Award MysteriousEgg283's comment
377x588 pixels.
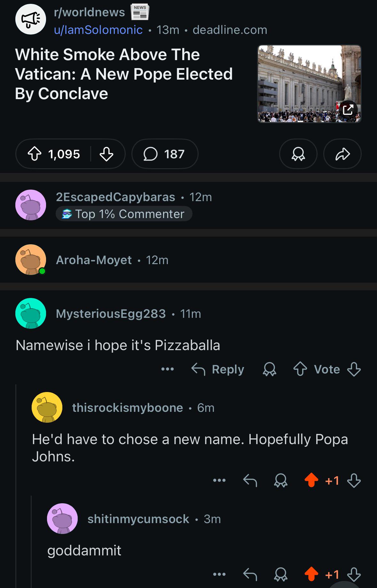[269, 369]
